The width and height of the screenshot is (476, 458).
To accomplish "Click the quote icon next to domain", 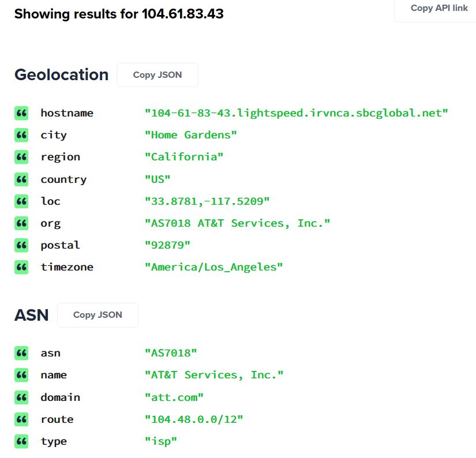I will tap(21, 397).
